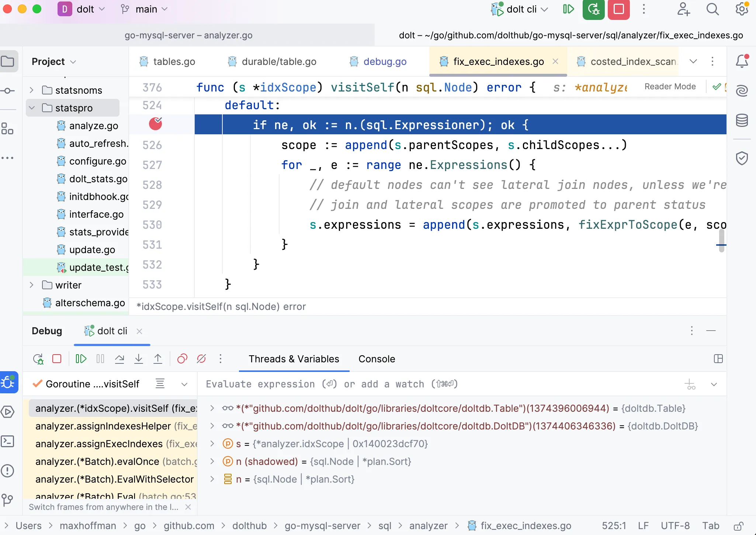The width and height of the screenshot is (756, 535).
Task: Open the View Breakpoints dialog
Action: point(181,358)
